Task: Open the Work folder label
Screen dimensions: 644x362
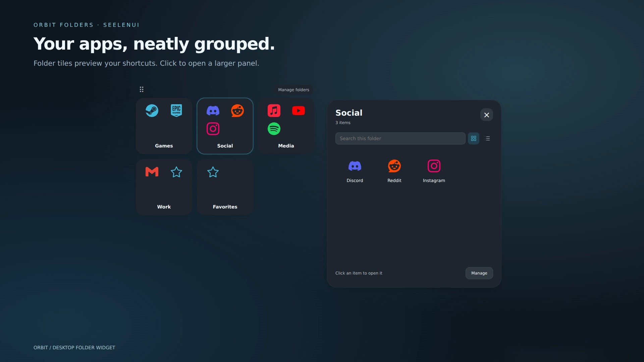Action: 164,207
